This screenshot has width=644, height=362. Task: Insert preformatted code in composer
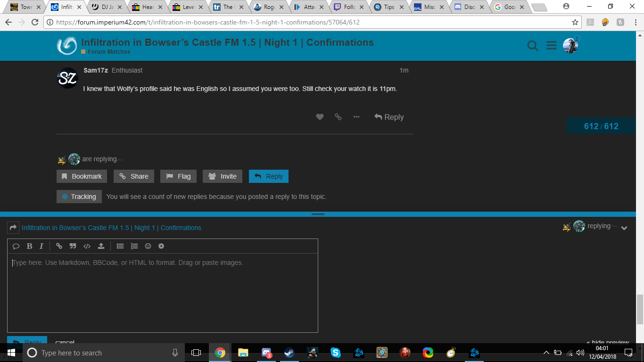tap(87, 246)
